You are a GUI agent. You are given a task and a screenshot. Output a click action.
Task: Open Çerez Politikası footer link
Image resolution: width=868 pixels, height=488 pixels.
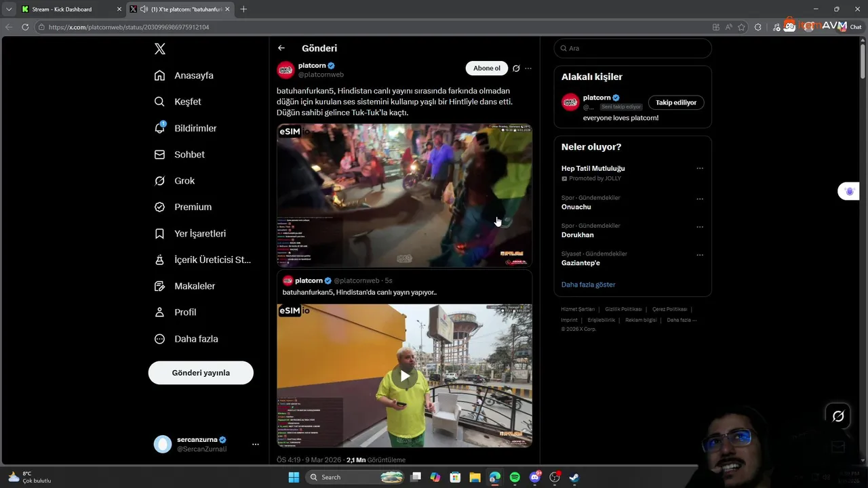coord(669,309)
